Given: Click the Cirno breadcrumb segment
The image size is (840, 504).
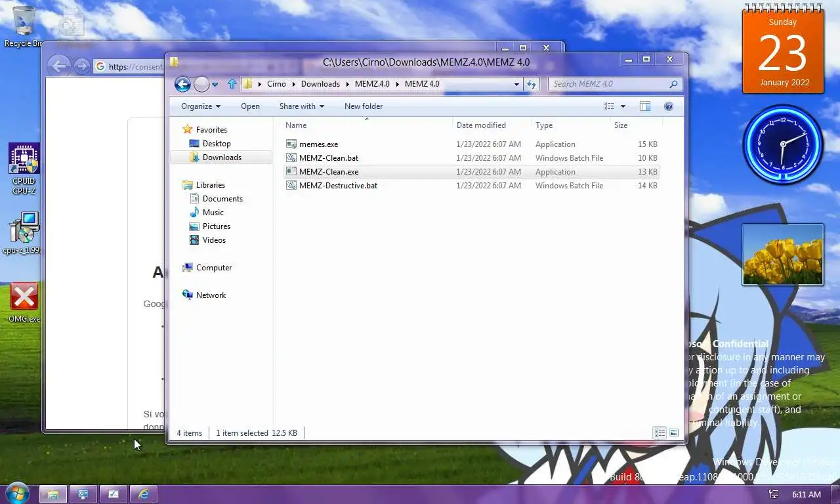Looking at the screenshot, I should [x=276, y=84].
